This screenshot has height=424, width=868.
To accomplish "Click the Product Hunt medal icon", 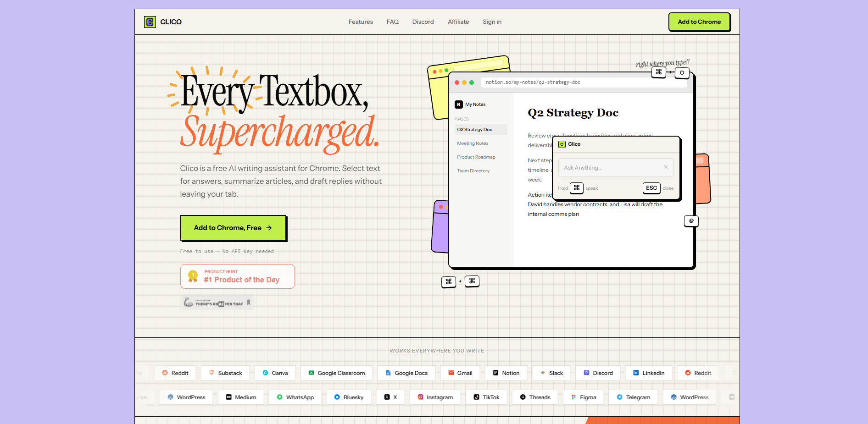I will (x=193, y=276).
